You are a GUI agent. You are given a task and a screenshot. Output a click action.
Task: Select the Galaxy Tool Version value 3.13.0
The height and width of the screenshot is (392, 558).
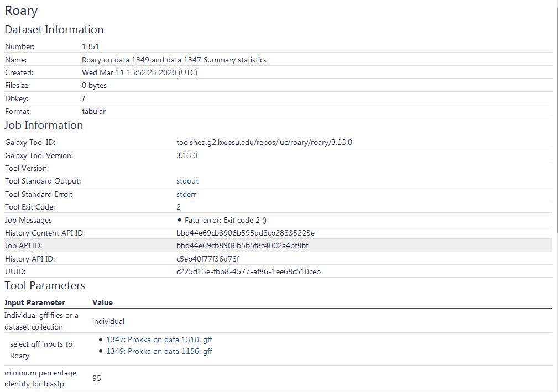(187, 155)
